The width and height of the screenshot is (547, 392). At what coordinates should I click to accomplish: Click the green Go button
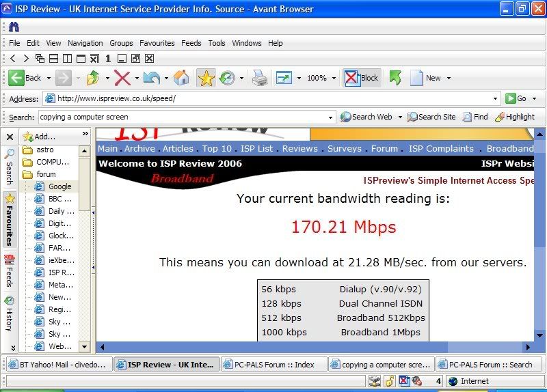[x=516, y=98]
